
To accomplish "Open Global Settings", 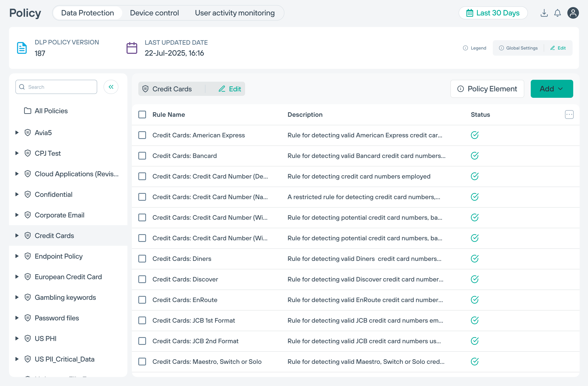I will (x=518, y=48).
